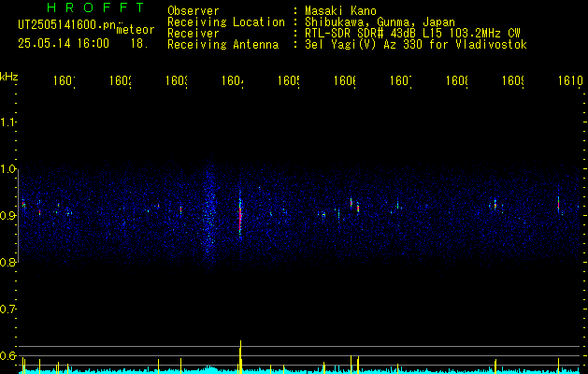Click the 1.1 frequency axis label
Viewport: 588px width, 374px height.
[7, 122]
